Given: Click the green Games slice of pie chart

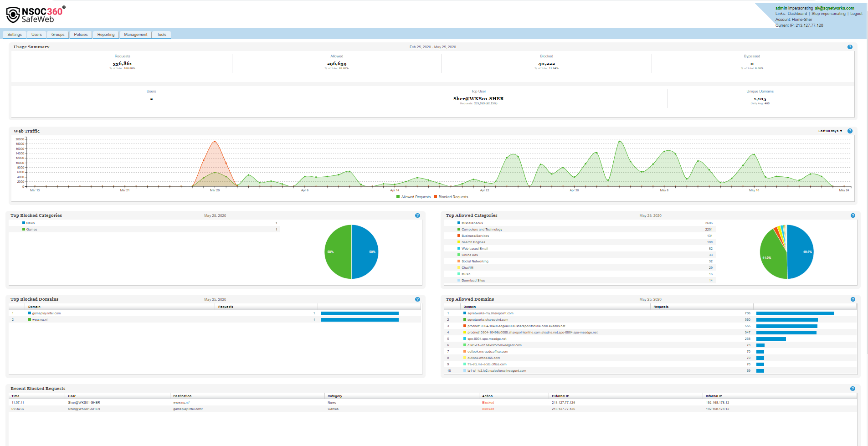Looking at the screenshot, I should [x=337, y=252].
